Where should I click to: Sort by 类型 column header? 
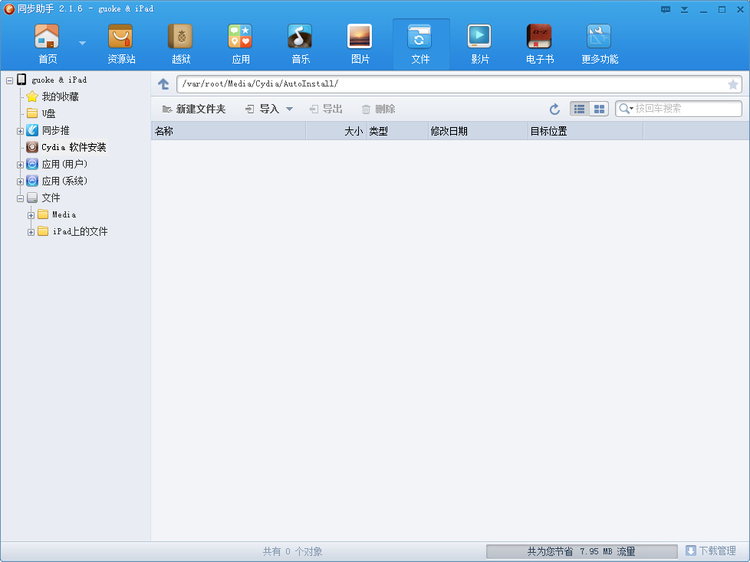[x=397, y=131]
